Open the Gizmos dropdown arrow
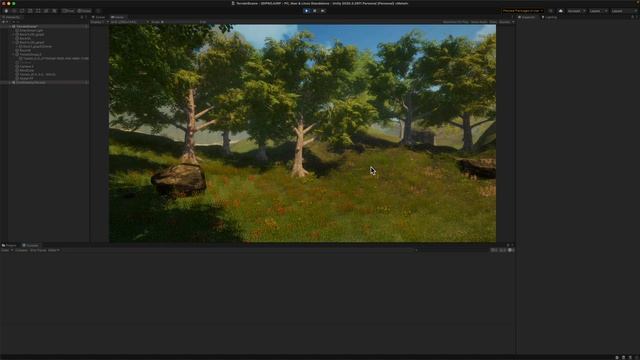 pos(513,22)
